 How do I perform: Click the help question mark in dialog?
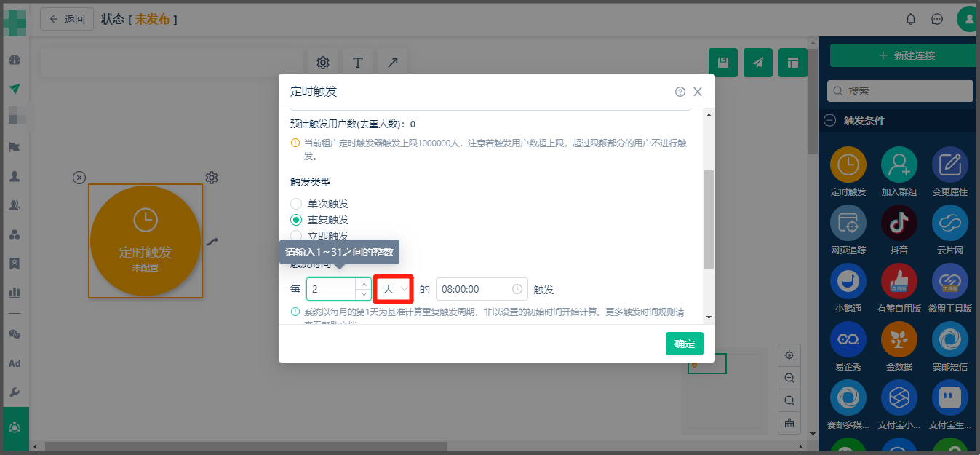tap(680, 92)
